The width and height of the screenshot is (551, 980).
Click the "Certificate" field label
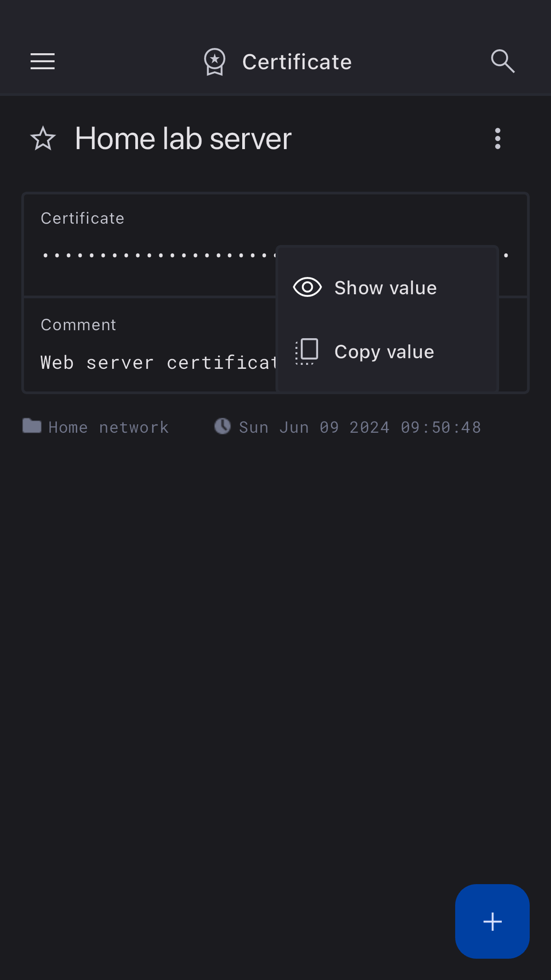[83, 218]
